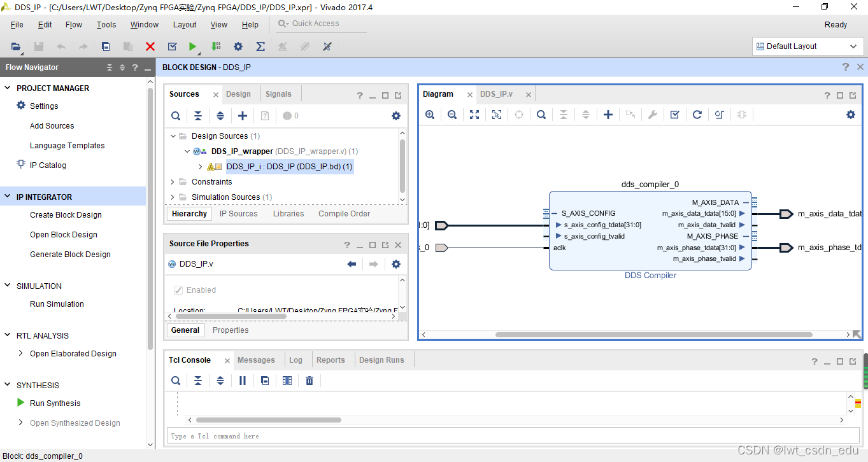Open Sources panel settings gear
The image size is (868, 462).
[396, 116]
